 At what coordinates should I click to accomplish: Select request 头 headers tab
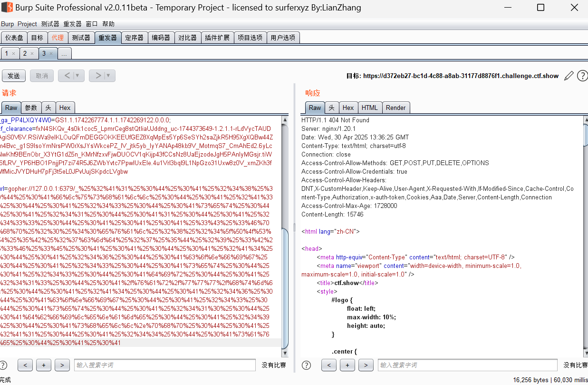coord(48,108)
